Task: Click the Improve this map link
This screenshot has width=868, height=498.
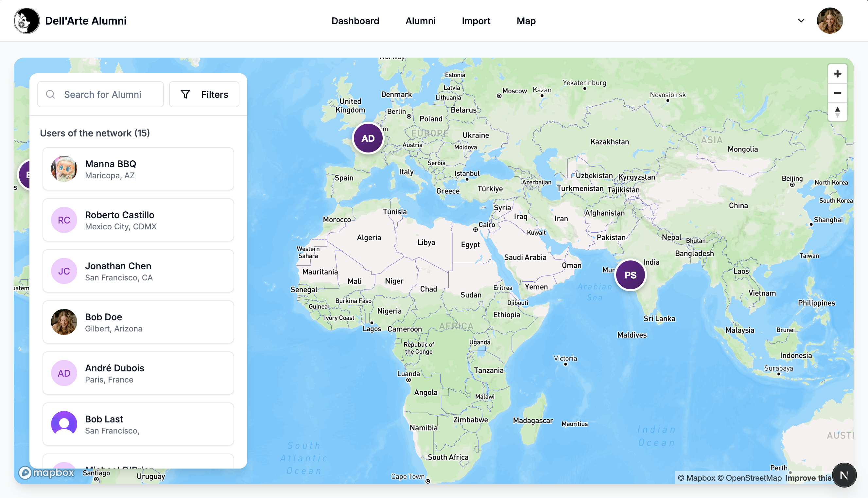Action: pos(808,477)
